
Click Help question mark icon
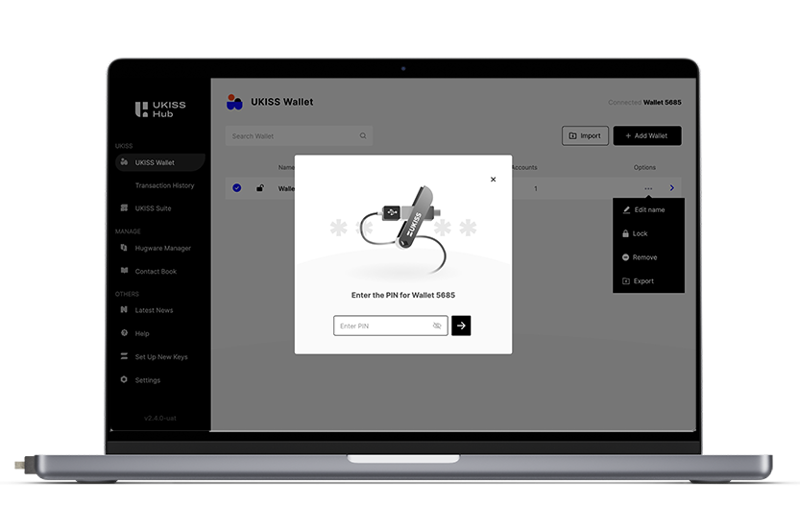(124, 333)
